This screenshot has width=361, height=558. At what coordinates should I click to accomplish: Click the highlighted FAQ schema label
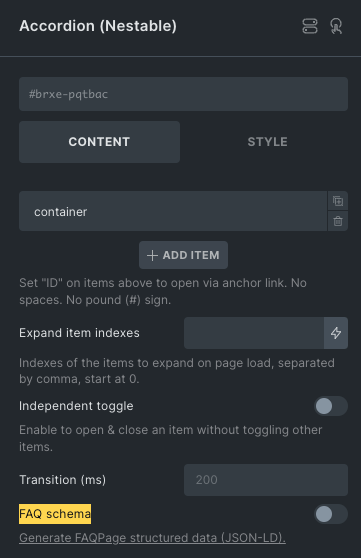(55, 514)
